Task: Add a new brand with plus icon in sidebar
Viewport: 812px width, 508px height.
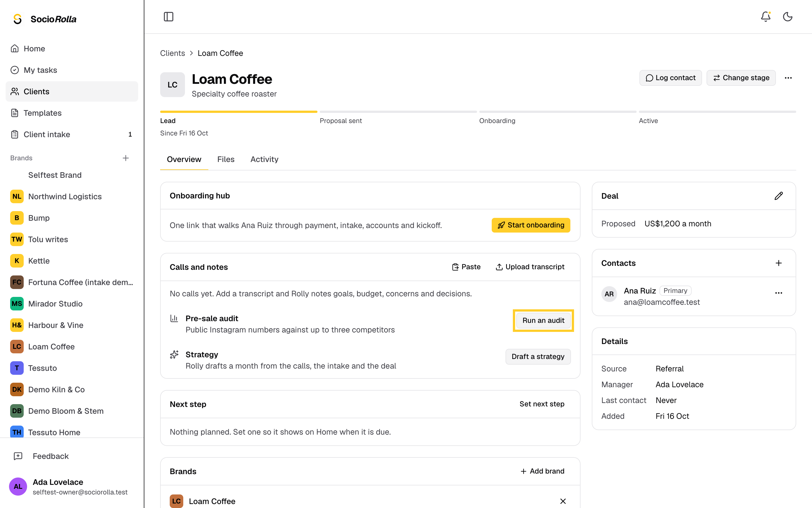Action: coord(126,158)
